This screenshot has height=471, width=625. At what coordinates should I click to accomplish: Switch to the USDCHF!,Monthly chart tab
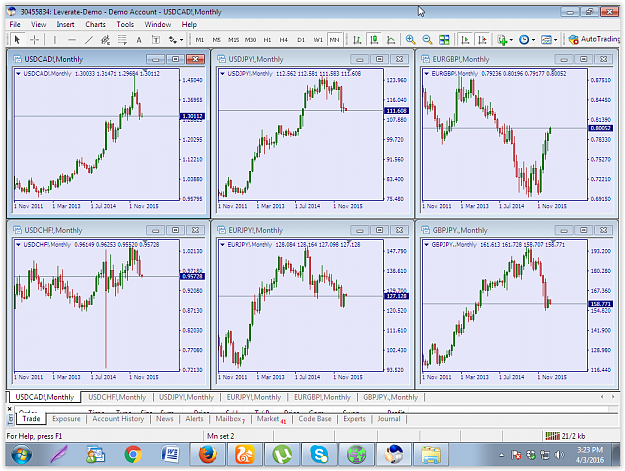(x=117, y=397)
